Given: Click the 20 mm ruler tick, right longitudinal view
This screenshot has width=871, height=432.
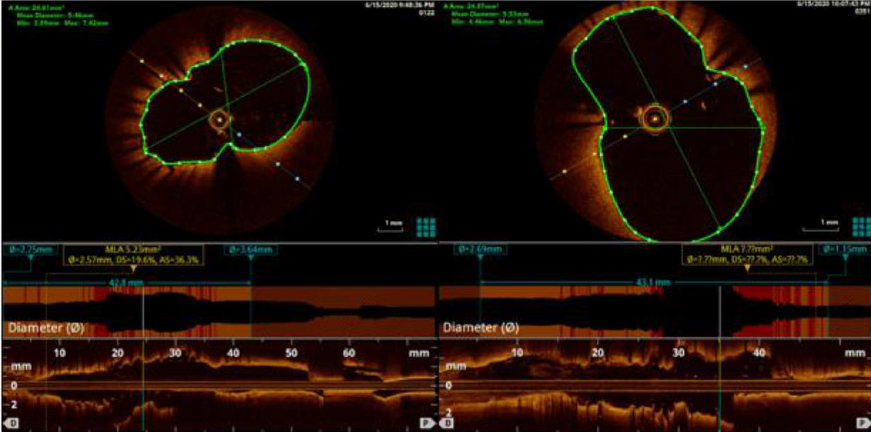Looking at the screenshot, I should tap(598, 353).
